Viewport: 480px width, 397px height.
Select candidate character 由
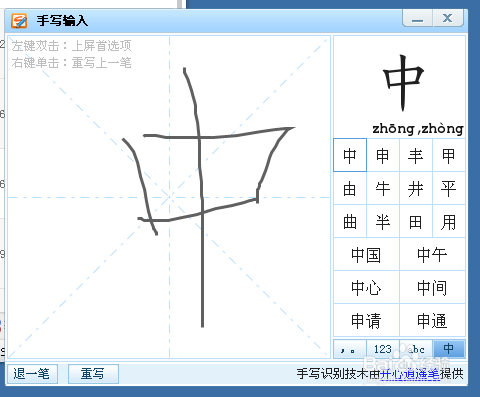click(350, 188)
